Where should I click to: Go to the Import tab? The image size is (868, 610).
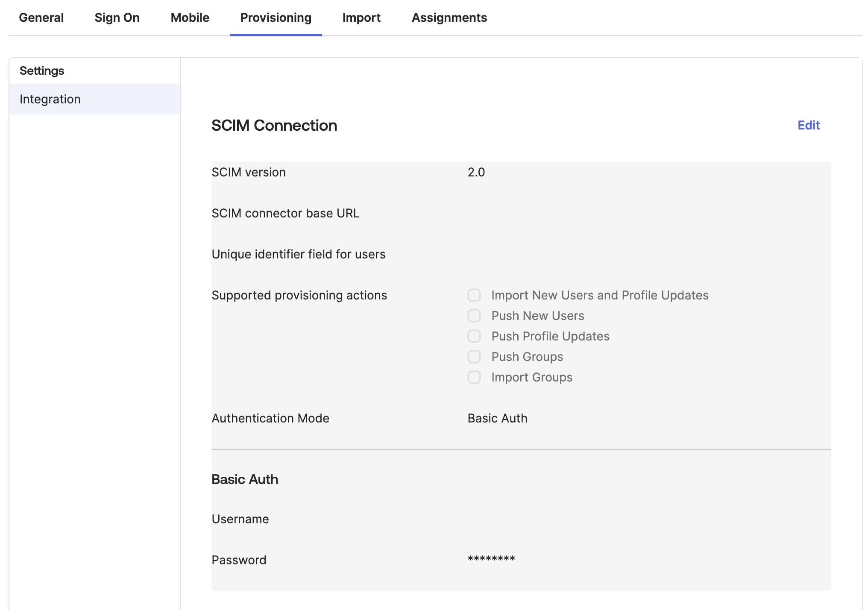[x=361, y=18]
